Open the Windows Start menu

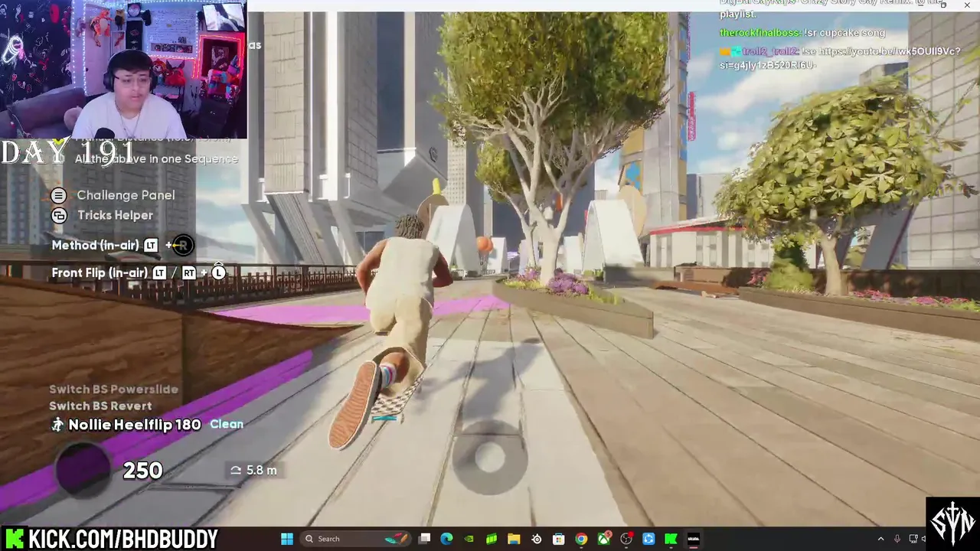point(287,539)
